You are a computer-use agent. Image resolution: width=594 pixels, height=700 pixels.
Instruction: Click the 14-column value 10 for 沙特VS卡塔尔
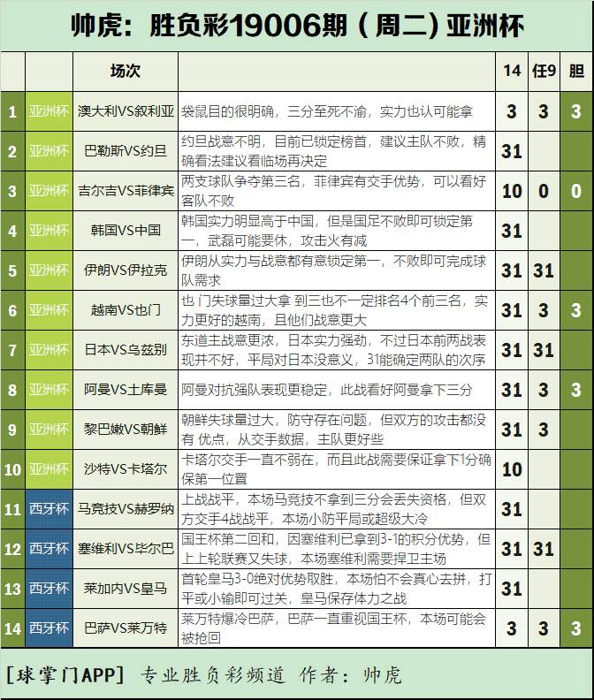(x=512, y=469)
